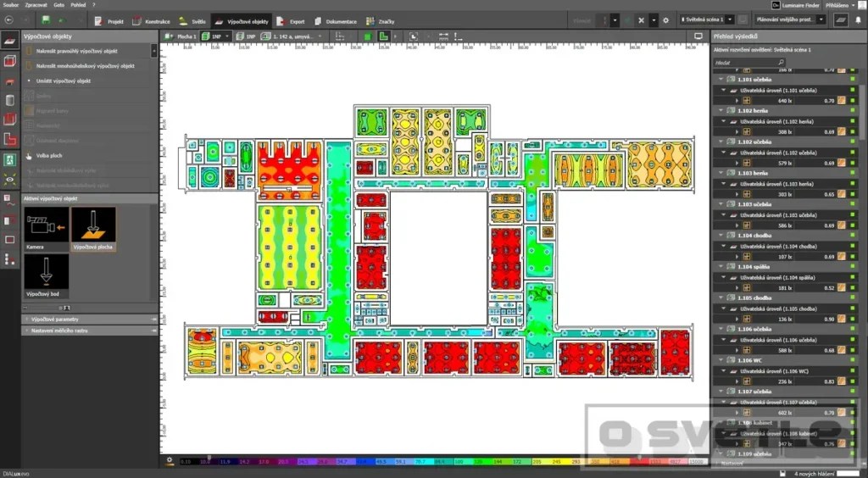This screenshot has width=868, height=478.
Task: Click the monitor display icon above canvas
Action: tap(698, 36)
